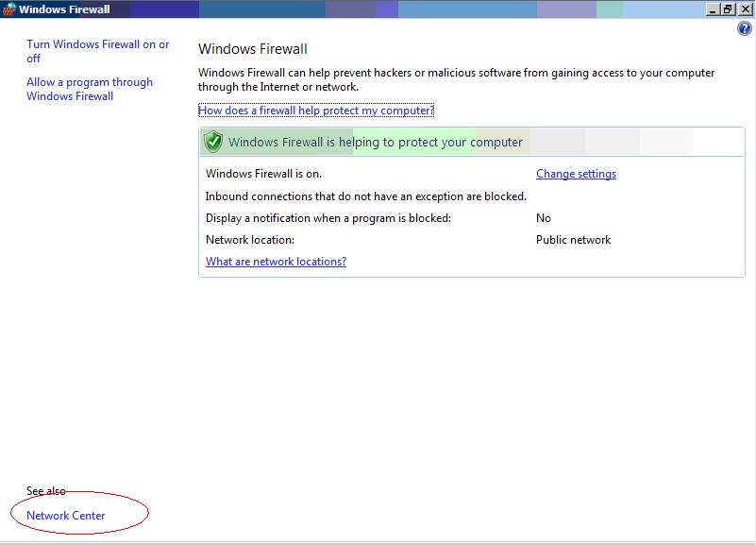Close the Windows Firewall window
Viewport: 756px width, 545px height.
tap(743, 9)
